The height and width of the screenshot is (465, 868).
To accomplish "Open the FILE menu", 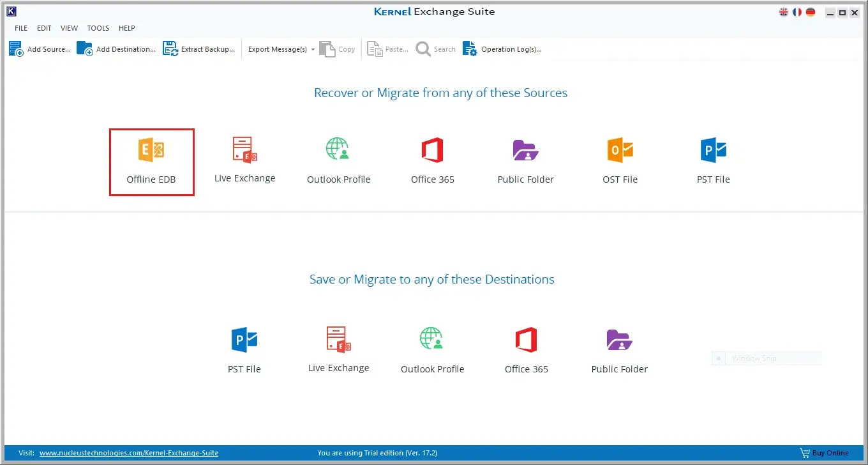I will 21,28.
